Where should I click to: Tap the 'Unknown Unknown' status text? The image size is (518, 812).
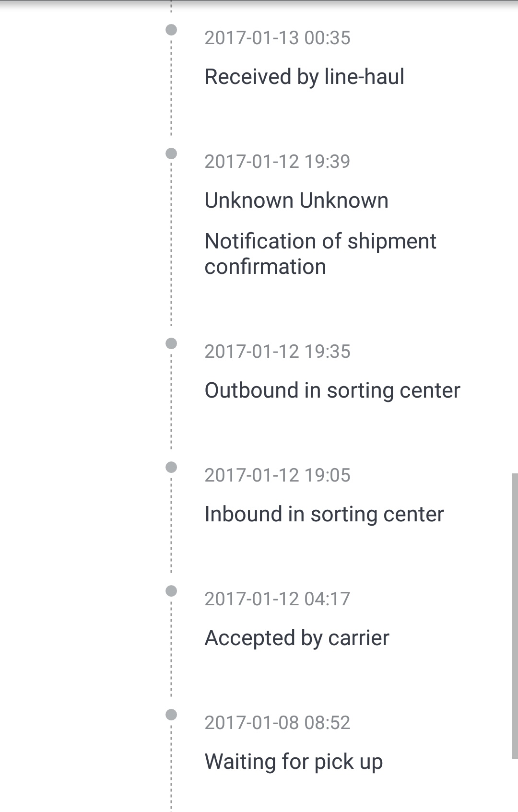(296, 200)
